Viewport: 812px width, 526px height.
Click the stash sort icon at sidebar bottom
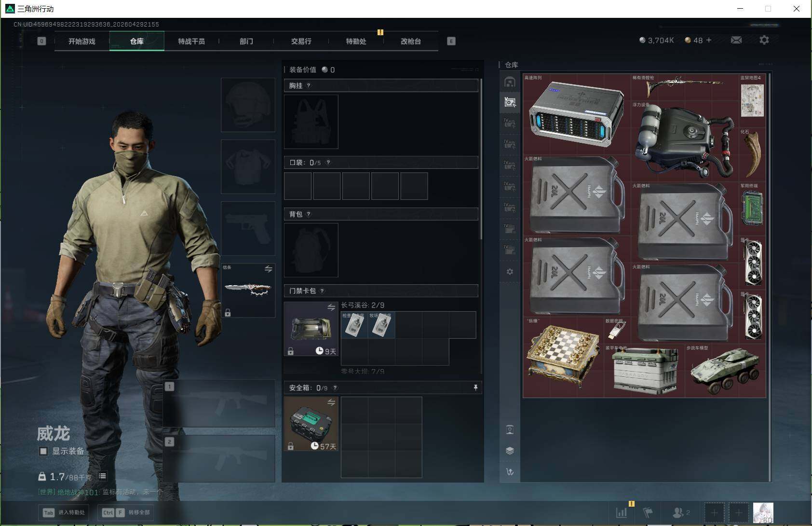(510, 472)
